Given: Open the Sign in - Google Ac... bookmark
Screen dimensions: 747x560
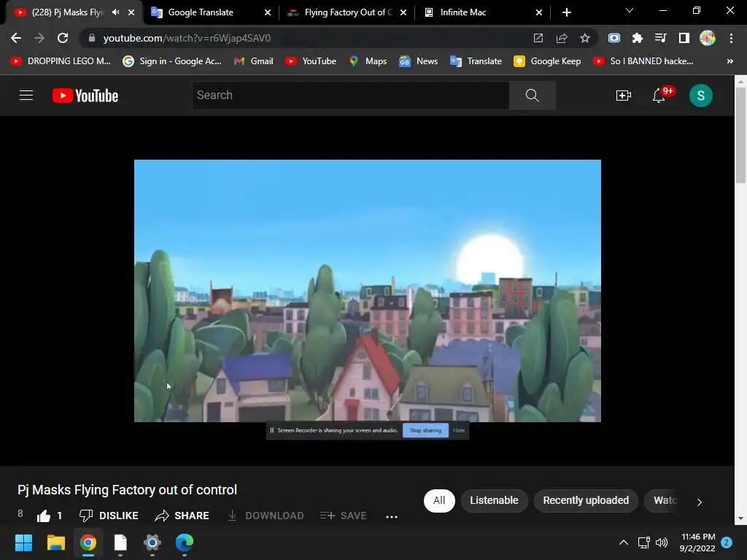Looking at the screenshot, I should coord(172,61).
